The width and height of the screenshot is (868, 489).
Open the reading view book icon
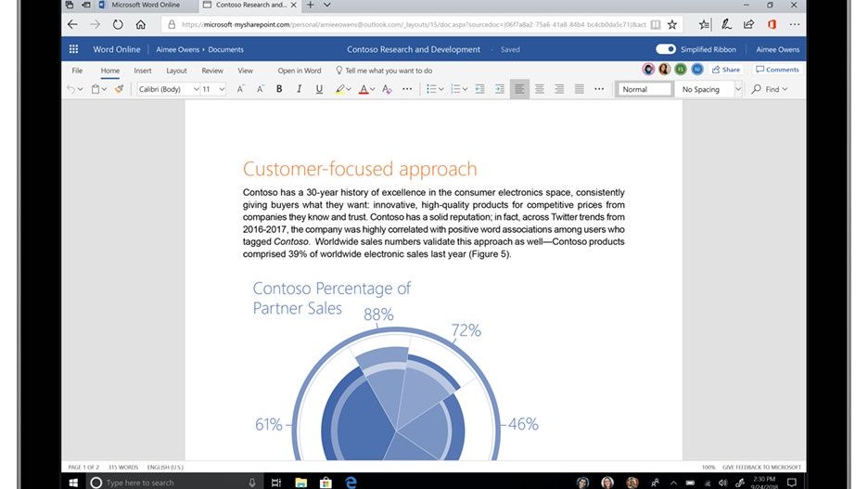[656, 24]
